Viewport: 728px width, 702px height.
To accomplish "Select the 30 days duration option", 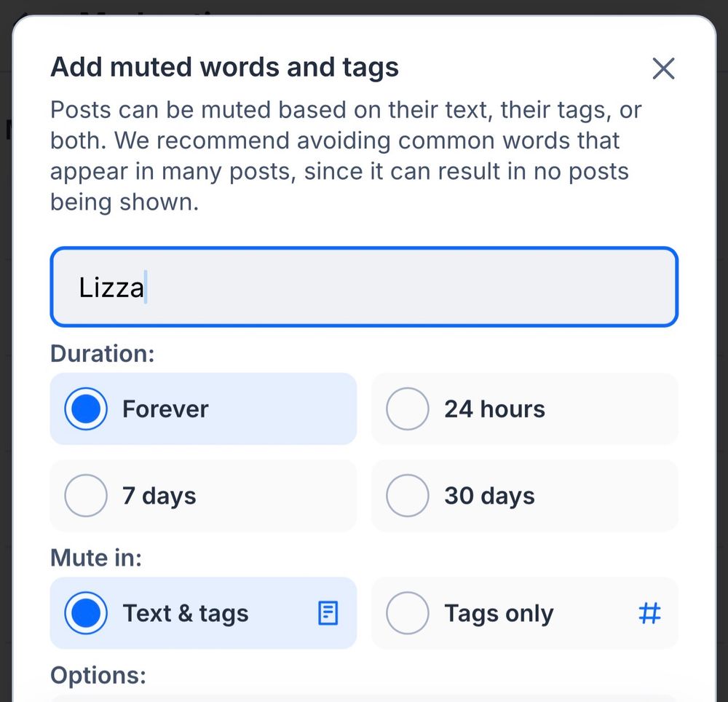I will pyautogui.click(x=408, y=496).
